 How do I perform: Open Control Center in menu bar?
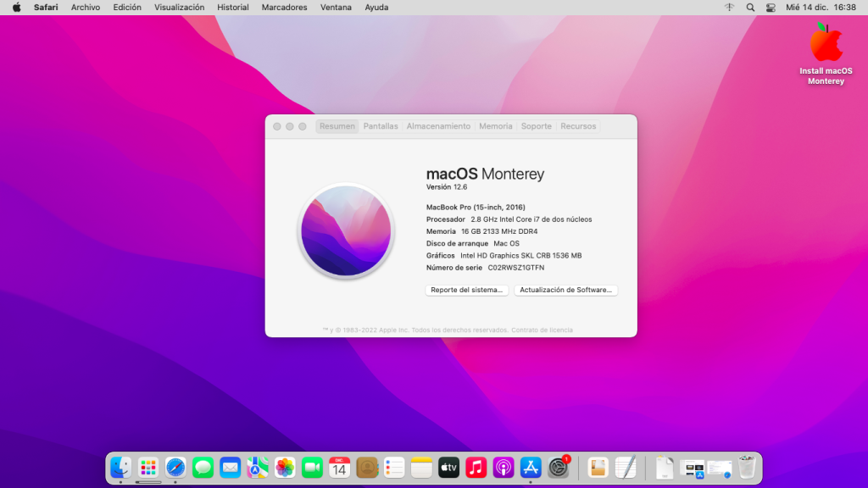(x=771, y=7)
